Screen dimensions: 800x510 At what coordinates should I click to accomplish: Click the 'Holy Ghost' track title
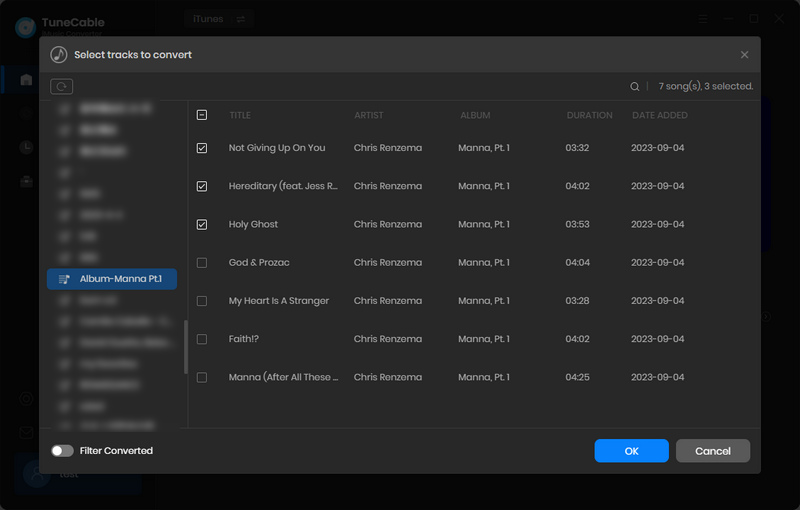click(253, 224)
